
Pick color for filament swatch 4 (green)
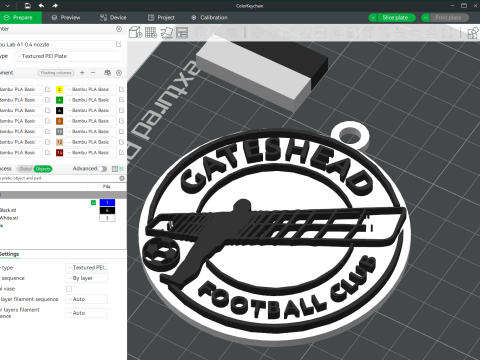(x=59, y=100)
